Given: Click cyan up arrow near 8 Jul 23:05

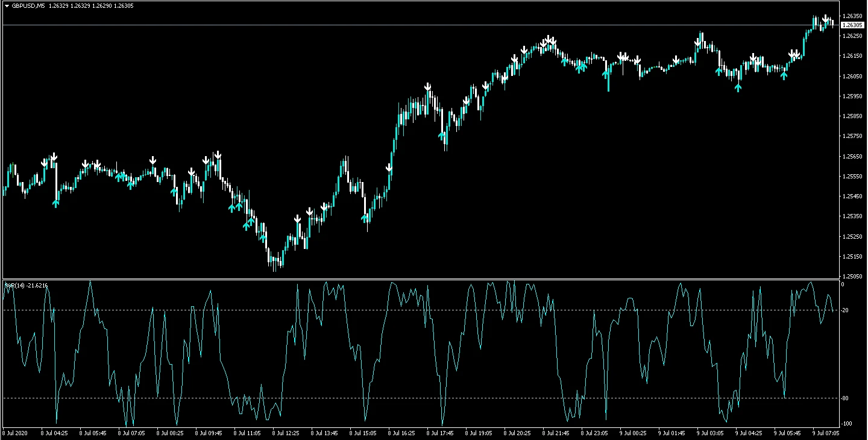Looking at the screenshot, I should [606, 74].
